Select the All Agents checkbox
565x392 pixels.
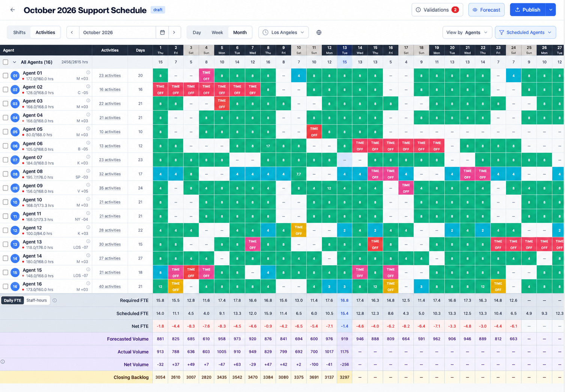click(5, 62)
